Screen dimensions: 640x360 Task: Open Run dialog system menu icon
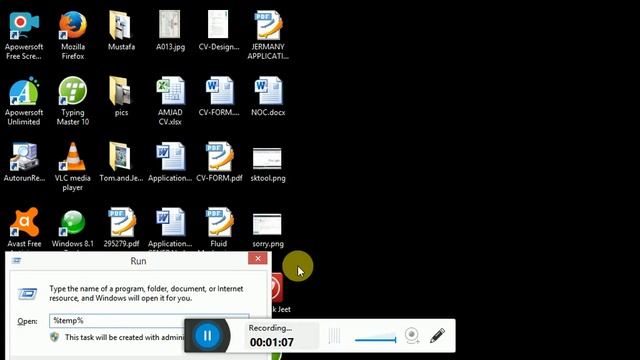tap(17, 260)
